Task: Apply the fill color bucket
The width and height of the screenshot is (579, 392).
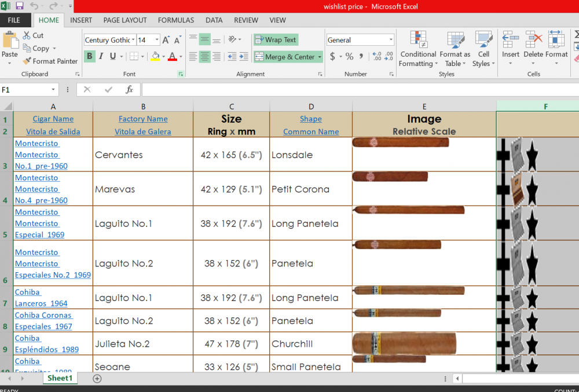Action: pyautogui.click(x=155, y=57)
